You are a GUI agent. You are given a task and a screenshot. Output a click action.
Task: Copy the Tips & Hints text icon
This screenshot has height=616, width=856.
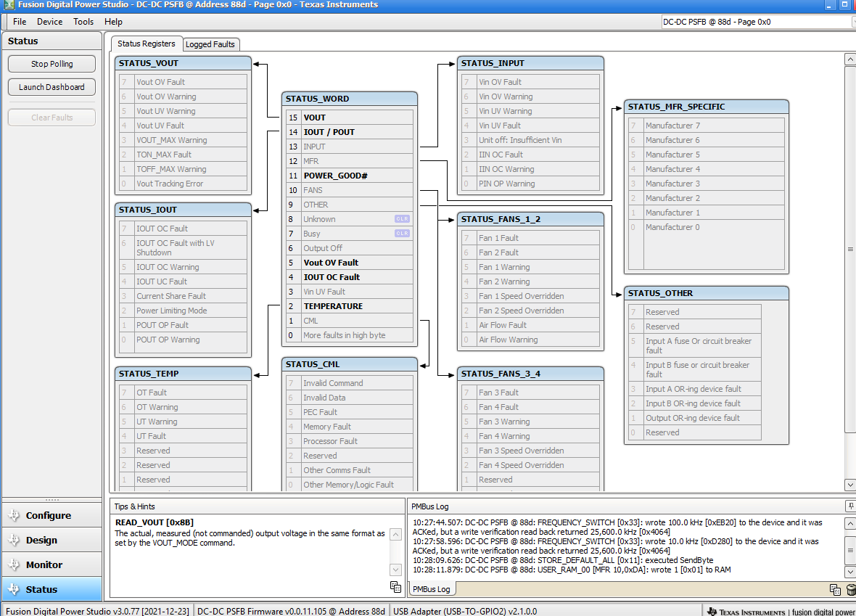[396, 587]
